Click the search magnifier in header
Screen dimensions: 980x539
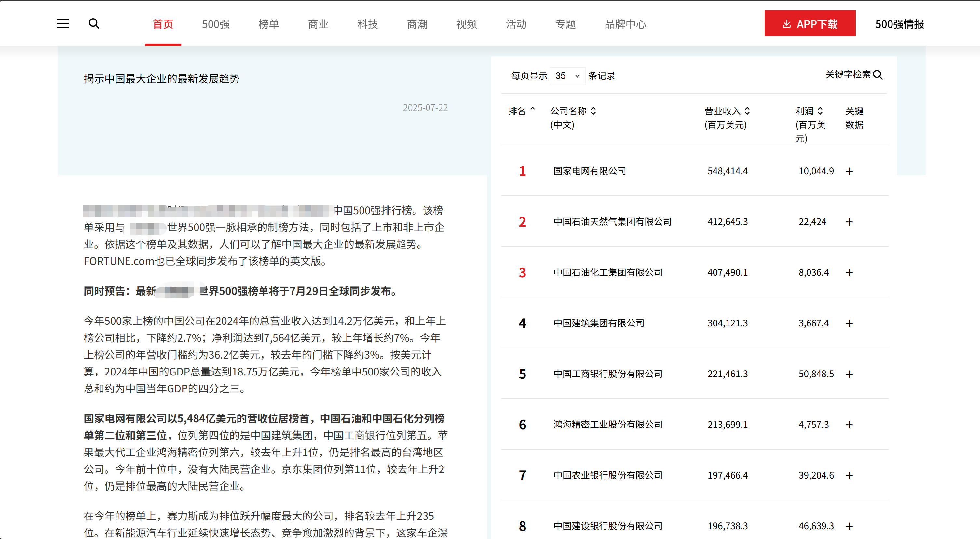pyautogui.click(x=94, y=23)
